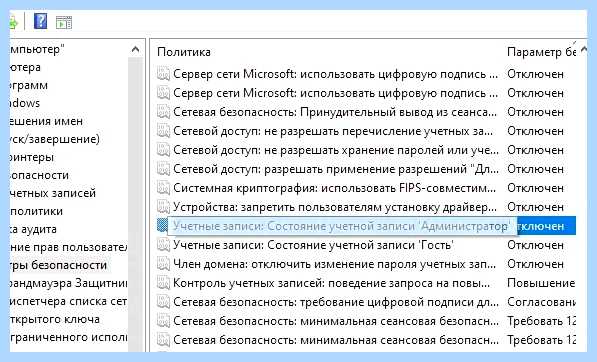Select tree item 'рандмауэра Защитни'

69,283
